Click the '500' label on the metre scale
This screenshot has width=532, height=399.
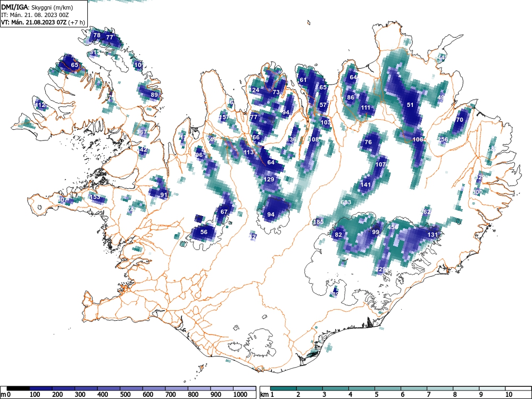(125, 395)
